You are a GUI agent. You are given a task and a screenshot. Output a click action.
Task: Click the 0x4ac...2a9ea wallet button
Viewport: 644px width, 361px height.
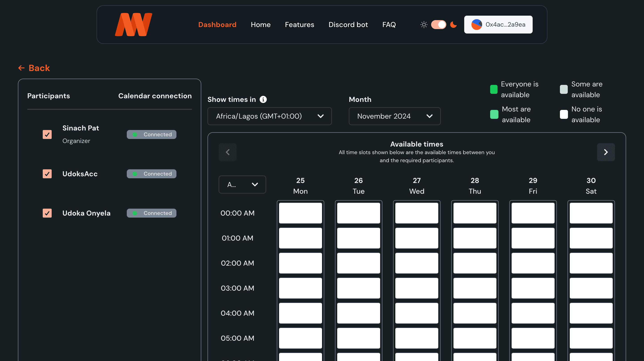(x=498, y=25)
